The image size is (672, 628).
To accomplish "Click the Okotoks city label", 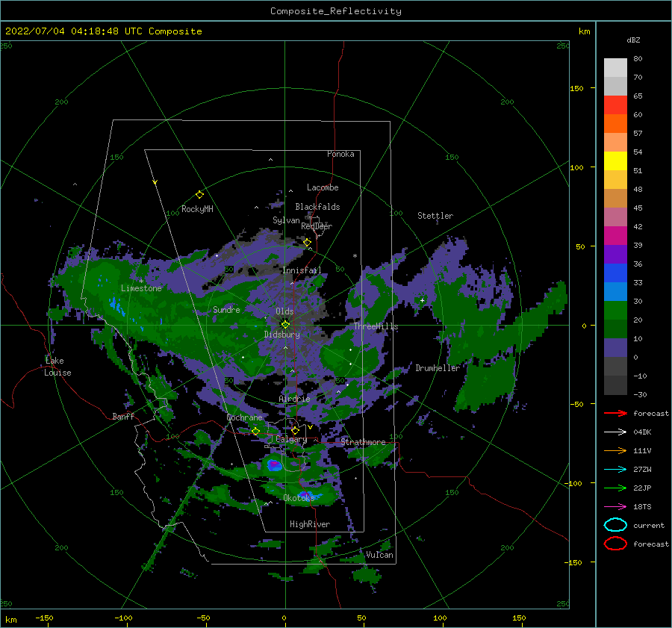I will point(299,498).
